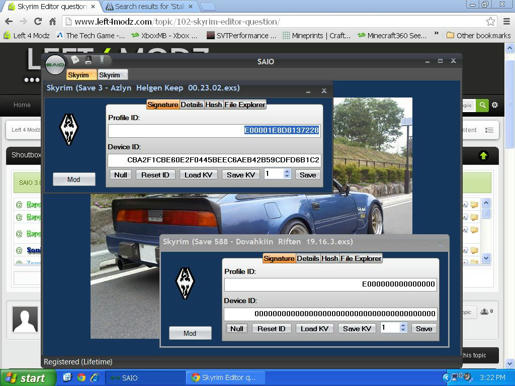
Task: Click second small icon beside SAIO orb
Action: coord(88,60)
